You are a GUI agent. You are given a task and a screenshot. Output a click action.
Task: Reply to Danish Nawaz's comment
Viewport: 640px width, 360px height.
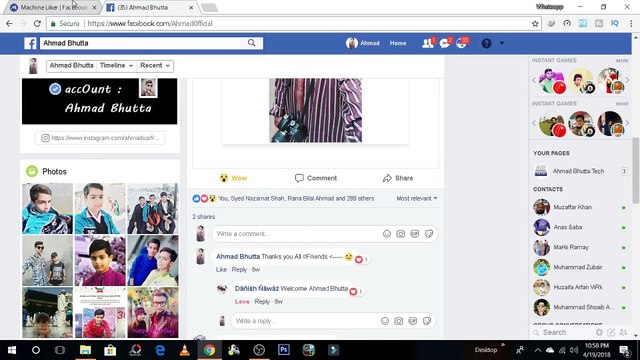[262, 302]
